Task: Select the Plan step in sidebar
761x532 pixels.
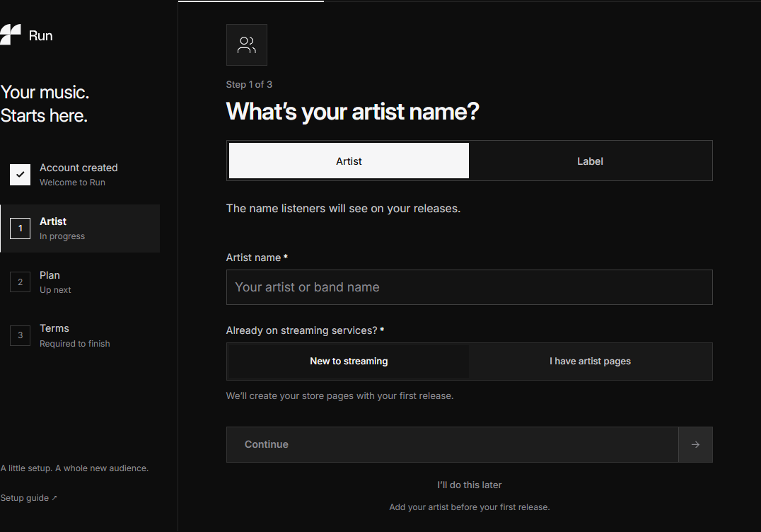Action: (80, 282)
